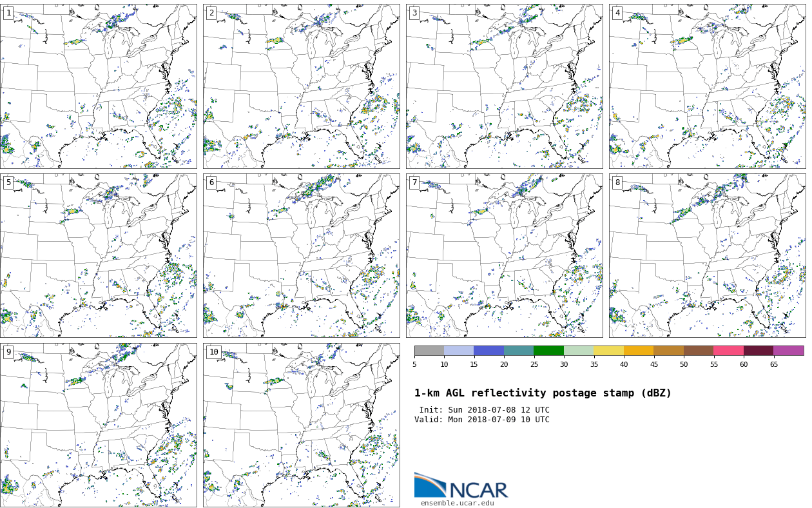The height and width of the screenshot is (508, 812).
Task: Click the colorbar label 65
Action: [773, 364]
